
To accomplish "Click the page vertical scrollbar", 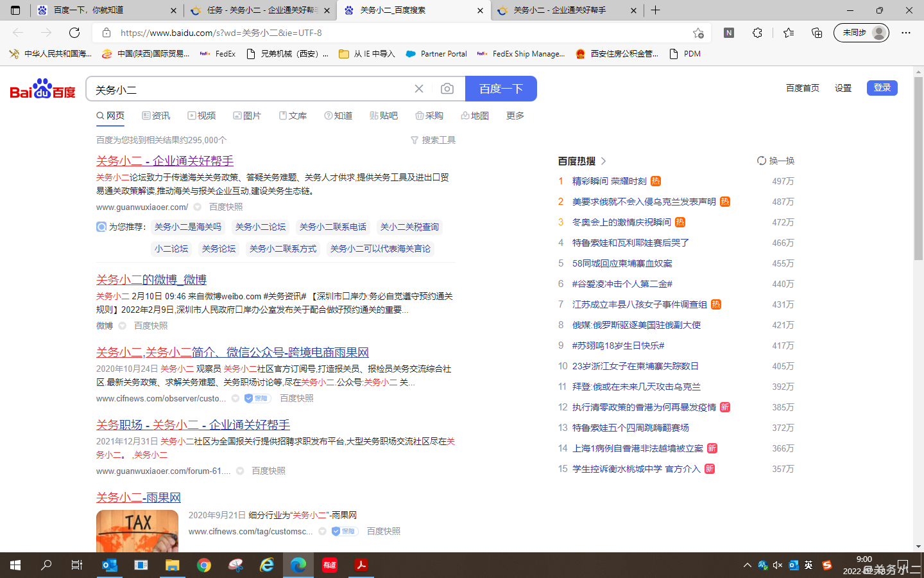I will 918,168.
